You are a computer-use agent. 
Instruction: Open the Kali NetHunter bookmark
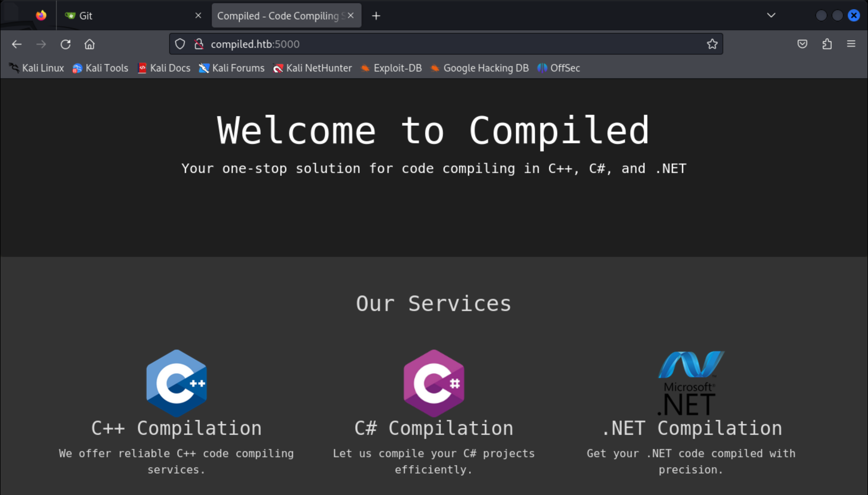[x=313, y=68]
